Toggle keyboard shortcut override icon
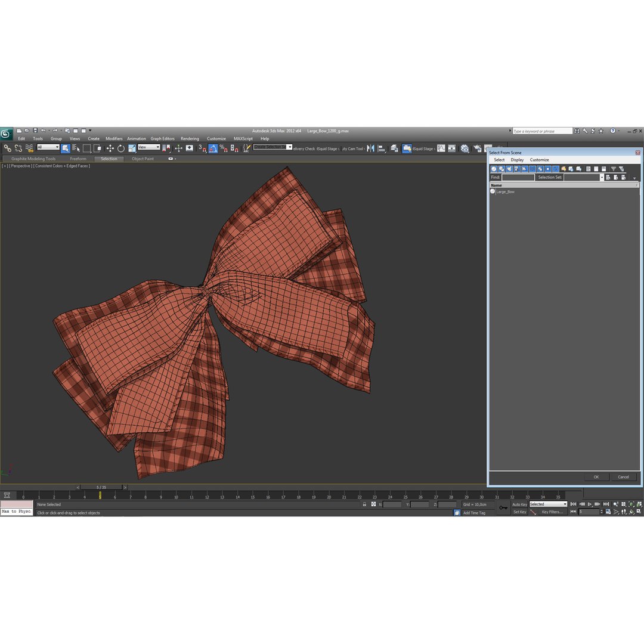The height and width of the screenshot is (644, 644). tap(190, 148)
